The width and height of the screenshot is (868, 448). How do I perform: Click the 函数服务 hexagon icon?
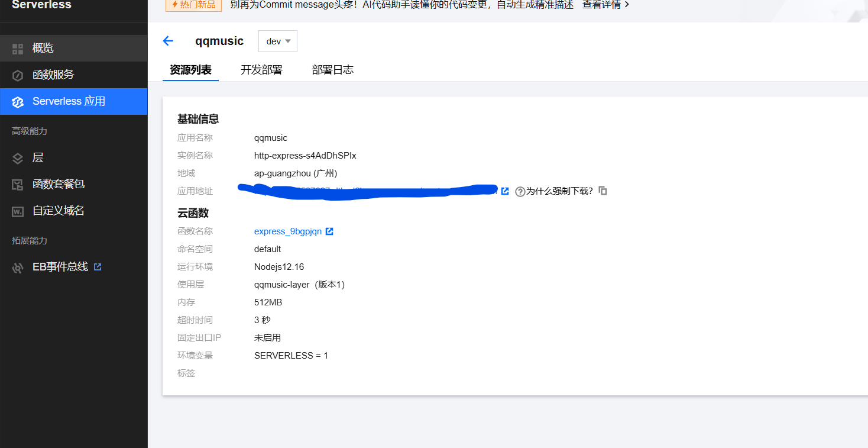(18, 75)
